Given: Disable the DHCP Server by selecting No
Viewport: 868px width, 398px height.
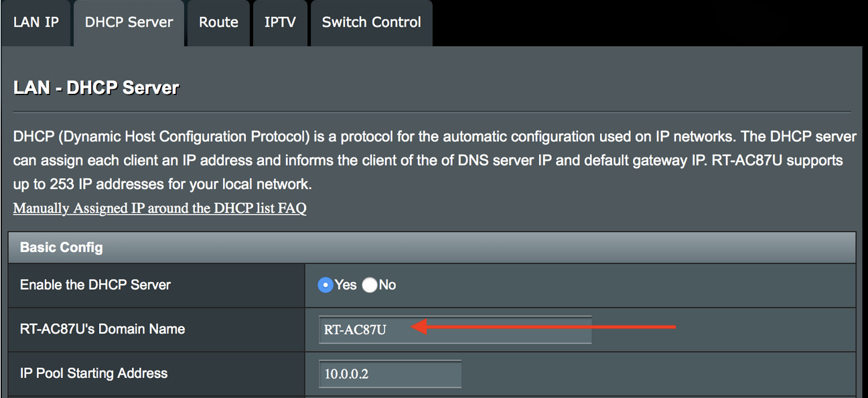Looking at the screenshot, I should pos(370,285).
